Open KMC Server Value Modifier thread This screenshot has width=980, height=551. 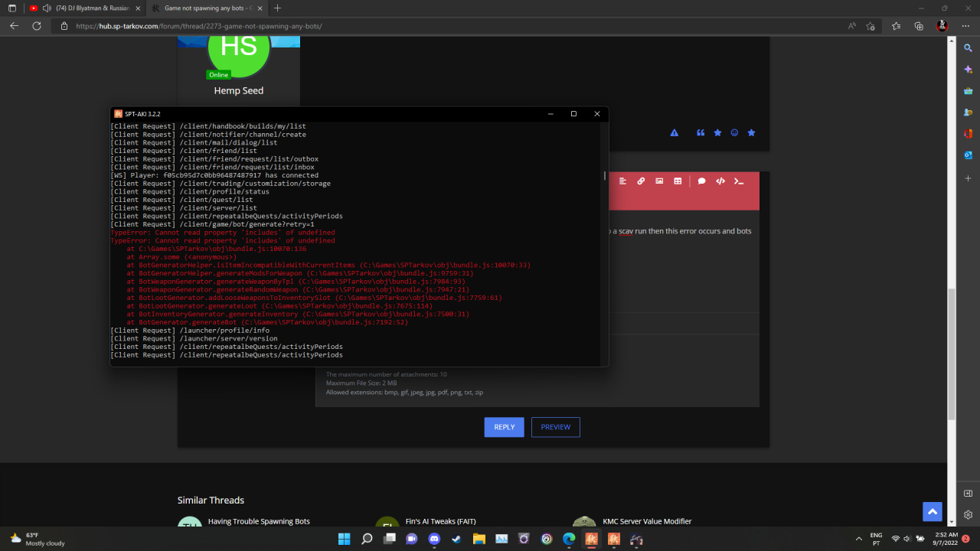(647, 521)
